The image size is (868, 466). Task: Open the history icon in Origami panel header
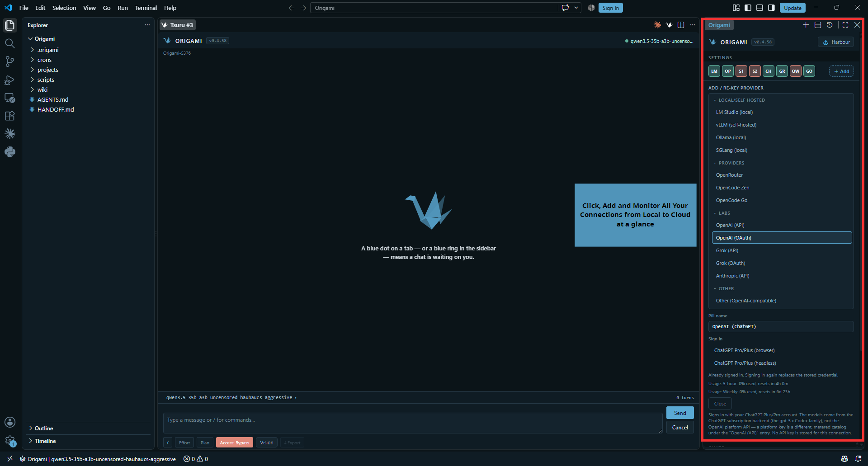(830, 25)
